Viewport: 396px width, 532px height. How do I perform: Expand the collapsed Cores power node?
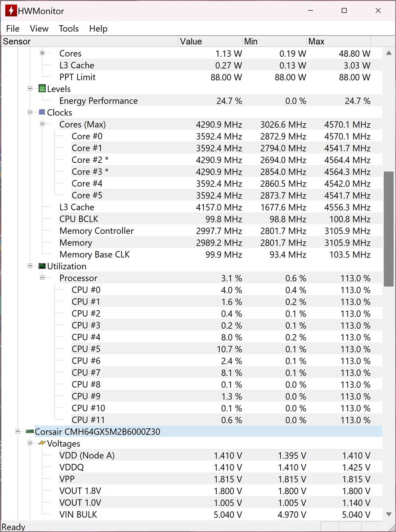pos(43,53)
